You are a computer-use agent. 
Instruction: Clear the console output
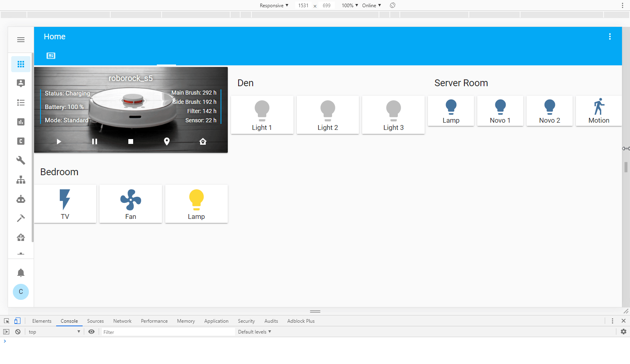[18, 332]
